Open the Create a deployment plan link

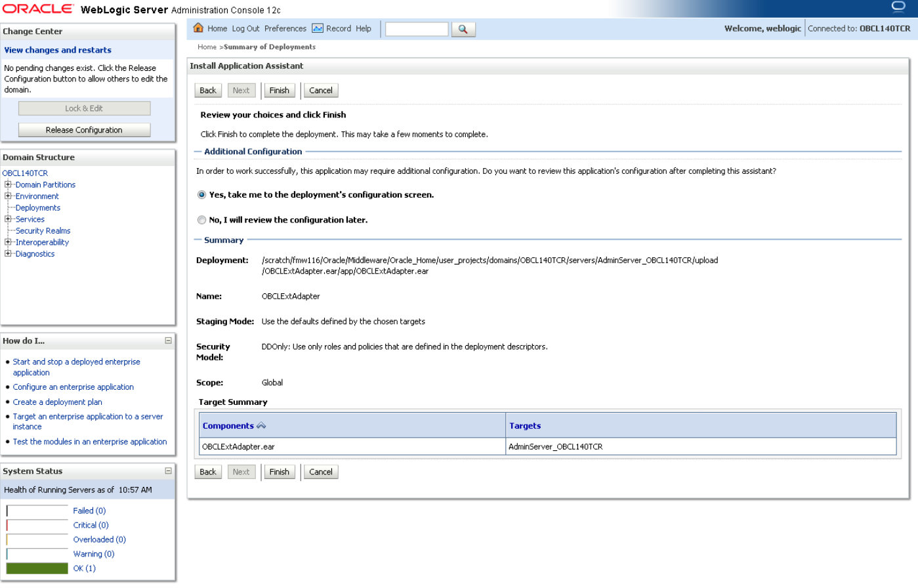pyautogui.click(x=57, y=401)
